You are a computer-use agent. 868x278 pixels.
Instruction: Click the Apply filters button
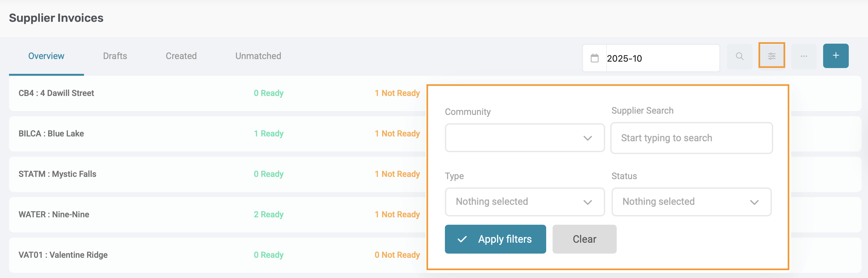(x=495, y=239)
